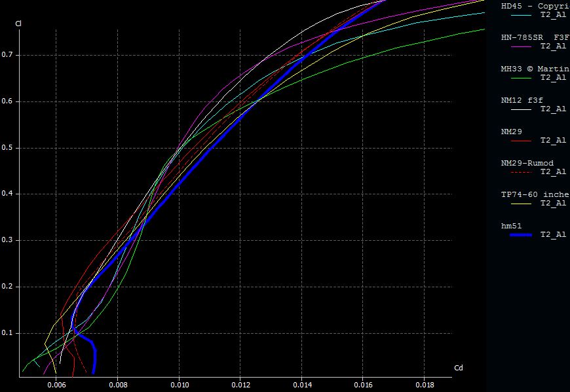Select the yellow TP74-60 legend line
Image resolution: width=570 pixels, height=392 pixels.
tap(520, 204)
